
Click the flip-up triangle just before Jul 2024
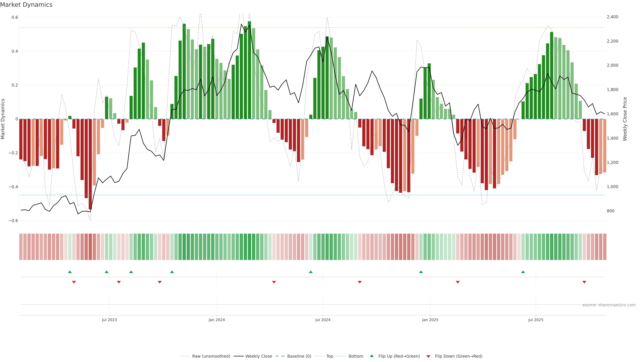[x=310, y=272]
